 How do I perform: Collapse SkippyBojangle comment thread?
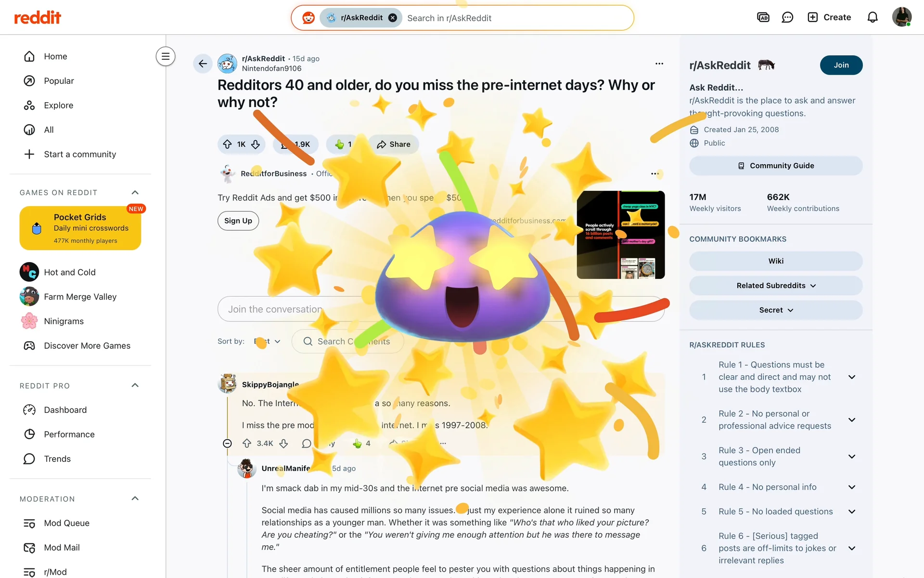coord(228,443)
